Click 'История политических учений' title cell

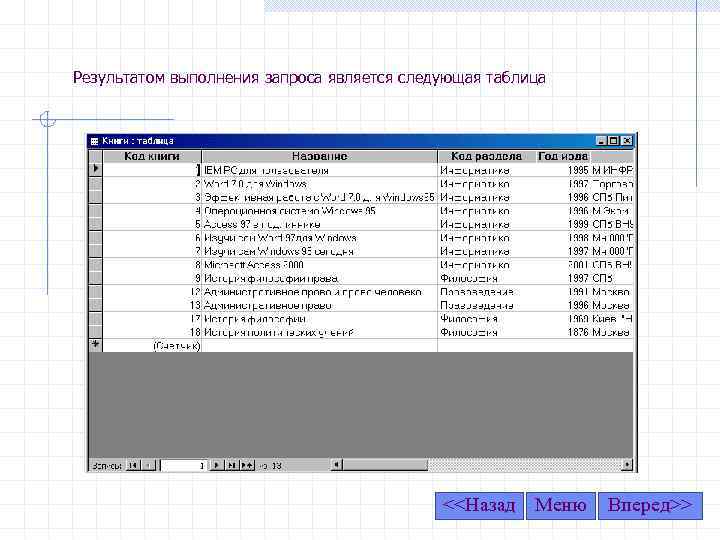click(x=320, y=332)
